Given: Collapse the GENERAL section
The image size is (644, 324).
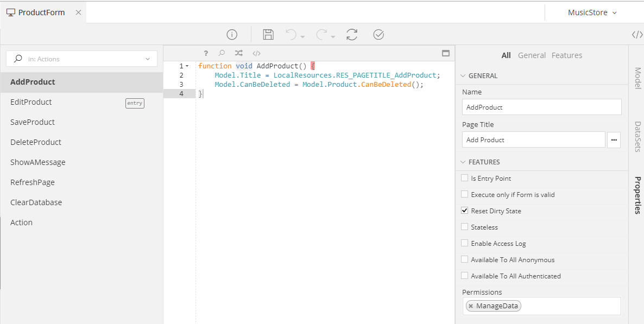Looking at the screenshot, I should (x=463, y=76).
